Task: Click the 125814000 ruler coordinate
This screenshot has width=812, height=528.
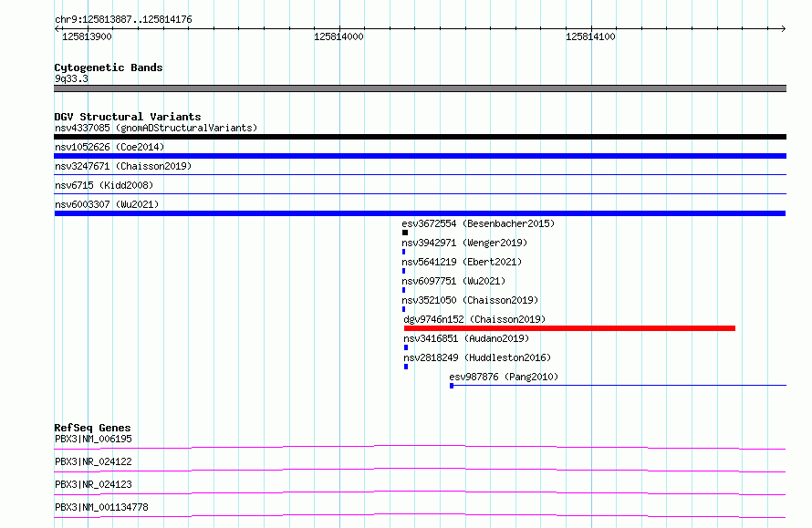Action: pos(338,36)
